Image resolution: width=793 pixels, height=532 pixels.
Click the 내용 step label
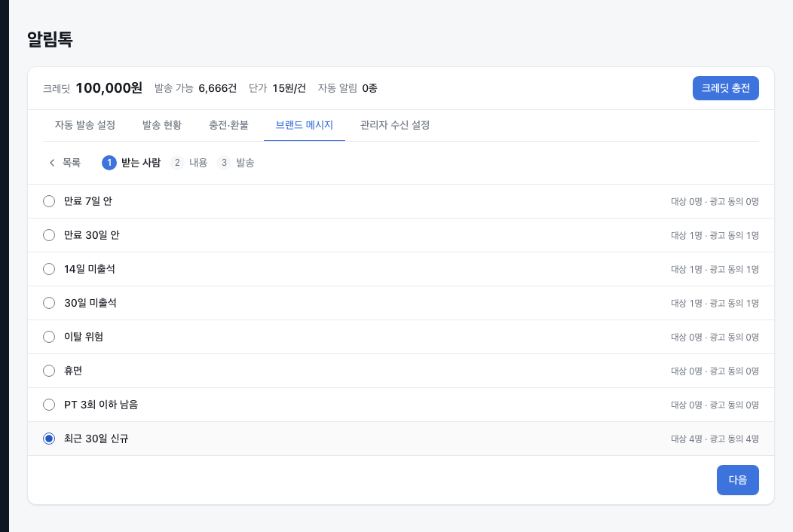pos(198,163)
